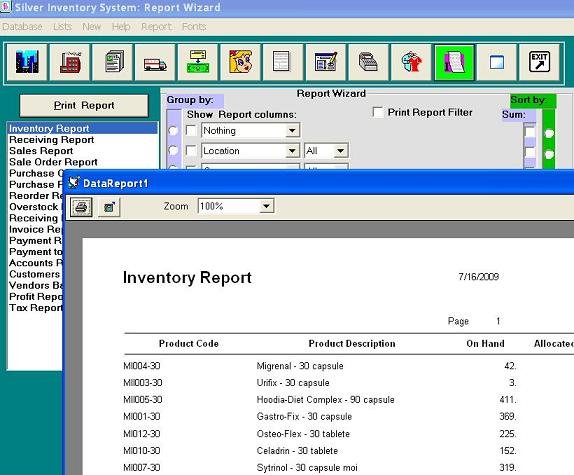Open the Fonts menu
Viewport: 574px width, 475px height.
[194, 27]
